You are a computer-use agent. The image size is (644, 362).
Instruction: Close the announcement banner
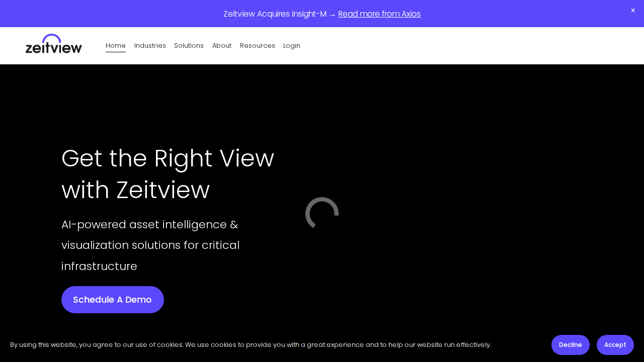click(633, 11)
